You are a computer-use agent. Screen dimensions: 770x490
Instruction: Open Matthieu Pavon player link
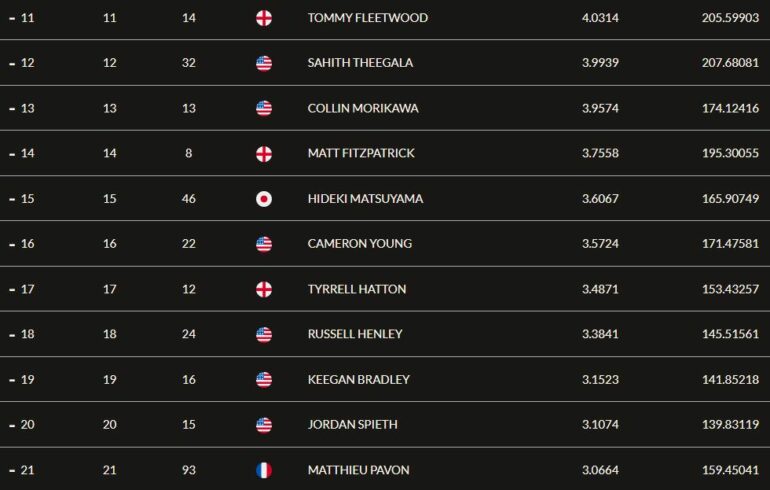[358, 470]
